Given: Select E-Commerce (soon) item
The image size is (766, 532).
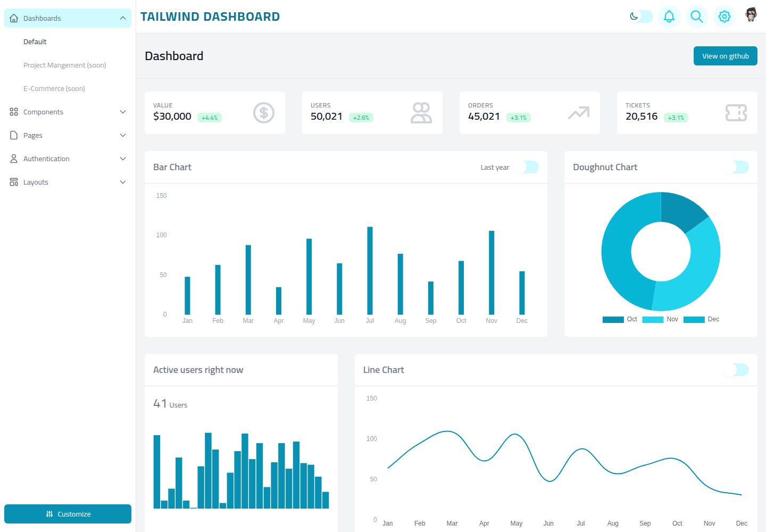Looking at the screenshot, I should click(54, 88).
